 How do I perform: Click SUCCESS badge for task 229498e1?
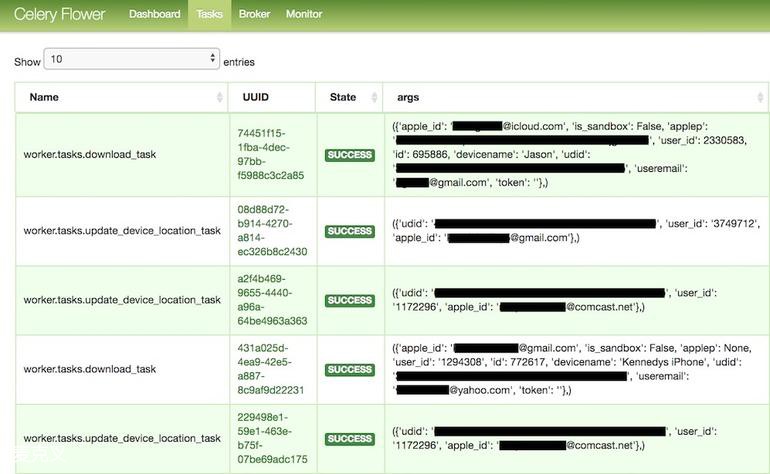point(350,439)
